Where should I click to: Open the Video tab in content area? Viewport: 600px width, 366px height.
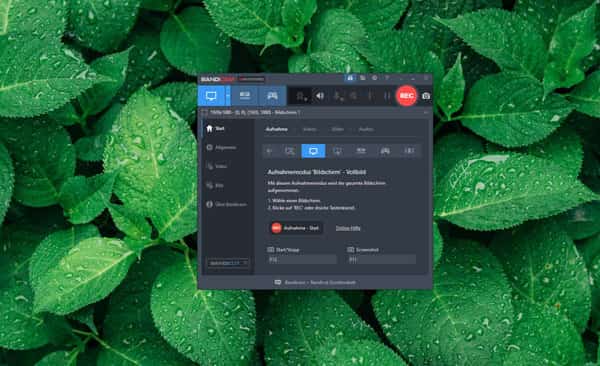[310, 129]
